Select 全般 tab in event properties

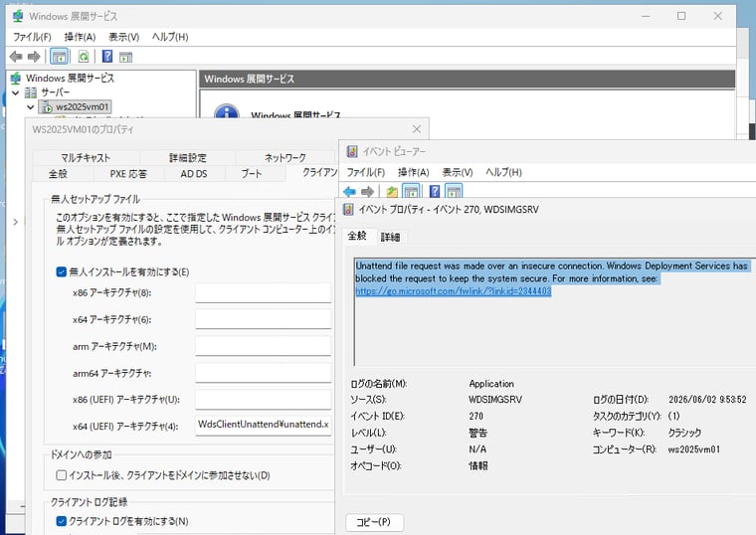click(x=357, y=236)
